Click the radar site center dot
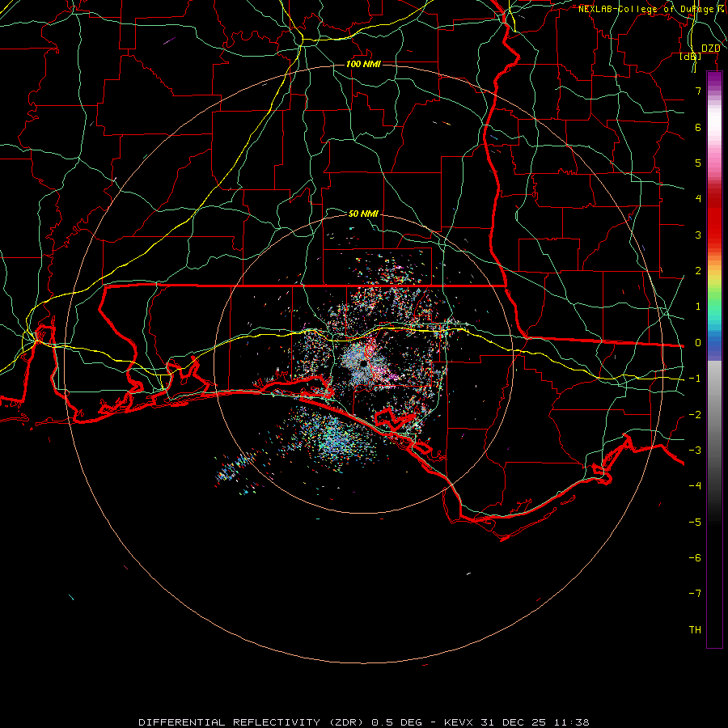The width and height of the screenshot is (728, 728). tap(363, 363)
